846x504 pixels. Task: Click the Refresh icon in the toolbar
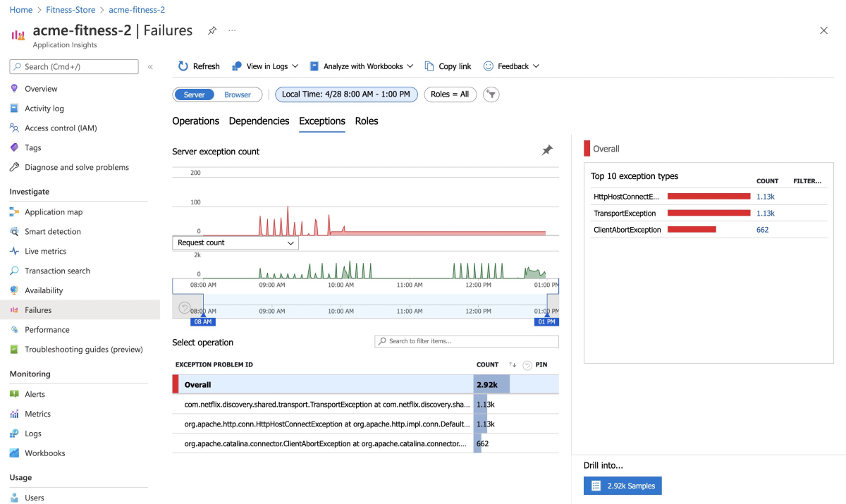pyautogui.click(x=183, y=66)
